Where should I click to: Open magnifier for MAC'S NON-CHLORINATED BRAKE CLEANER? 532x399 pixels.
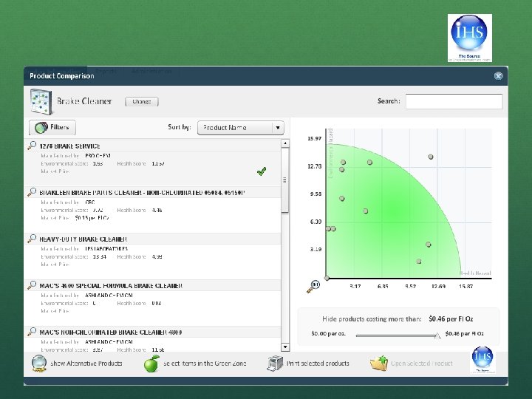click(x=32, y=332)
